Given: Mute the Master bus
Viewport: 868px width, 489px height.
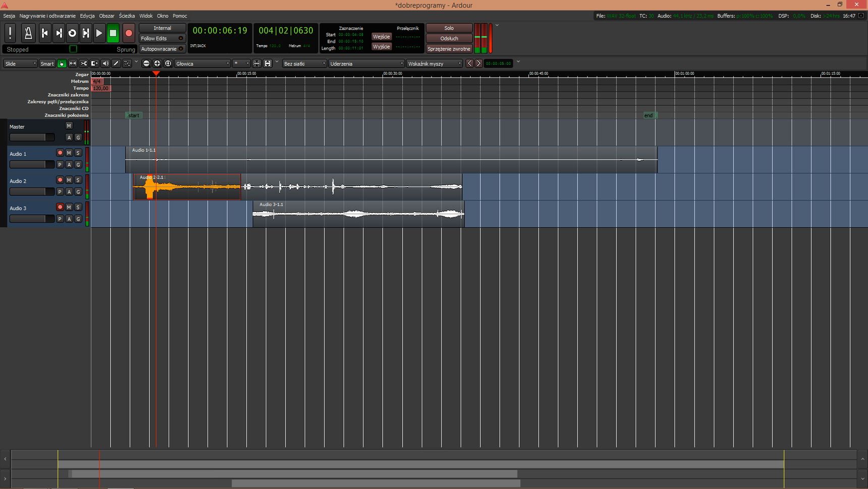Looking at the screenshot, I should click(69, 126).
